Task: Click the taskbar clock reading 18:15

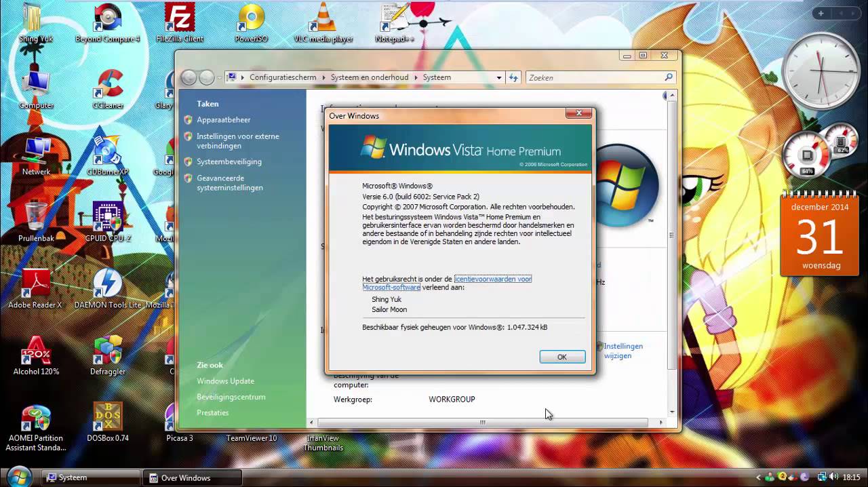Action: pyautogui.click(x=852, y=478)
